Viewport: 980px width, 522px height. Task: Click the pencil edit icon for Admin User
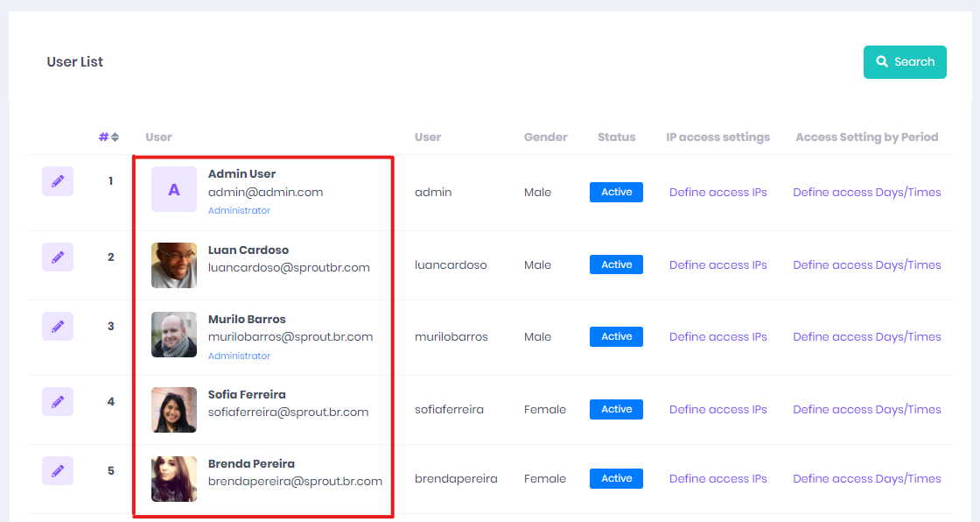58,181
